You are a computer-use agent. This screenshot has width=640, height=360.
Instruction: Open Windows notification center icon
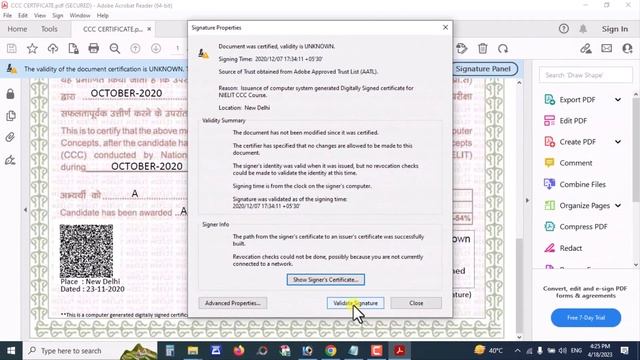tap(624, 351)
